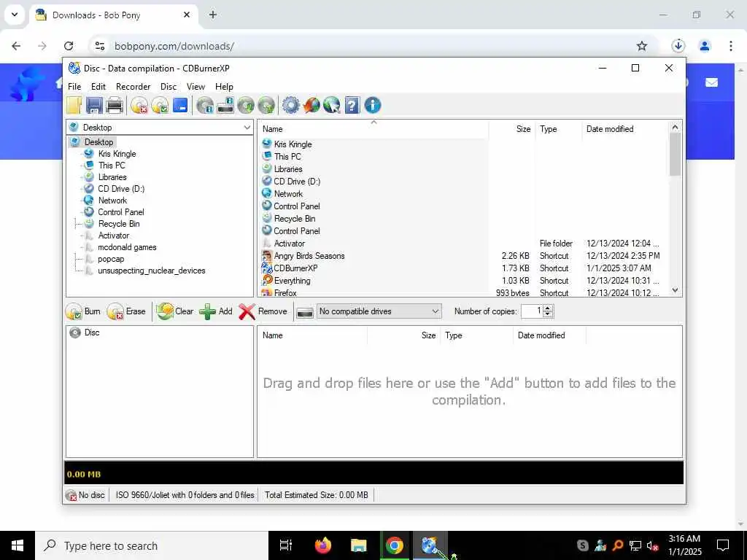Click the question mark help toolbar icon
747x560 pixels.
coord(352,105)
